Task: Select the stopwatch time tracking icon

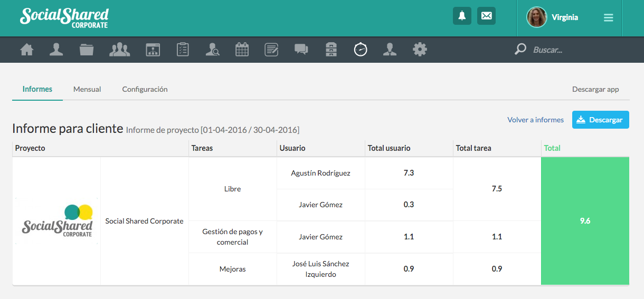Action: pyautogui.click(x=361, y=50)
